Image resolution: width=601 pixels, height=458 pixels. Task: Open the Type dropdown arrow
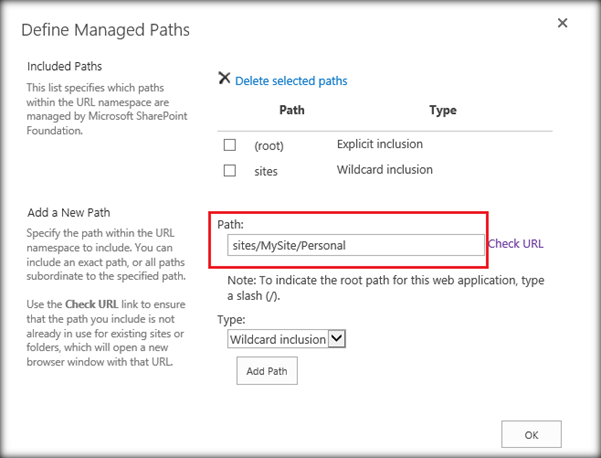pyautogui.click(x=337, y=339)
